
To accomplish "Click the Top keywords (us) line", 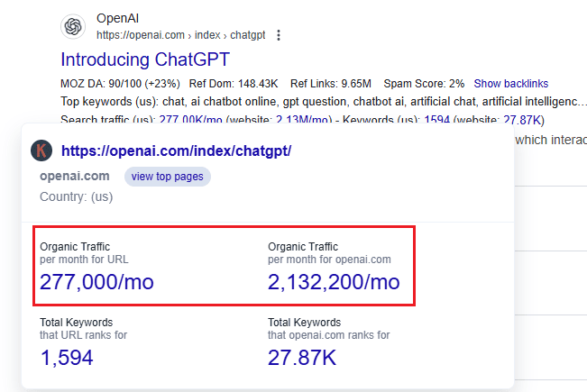I will click(324, 101).
